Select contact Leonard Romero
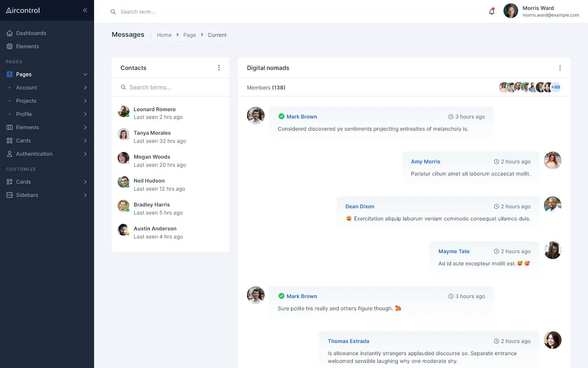 [x=171, y=113]
